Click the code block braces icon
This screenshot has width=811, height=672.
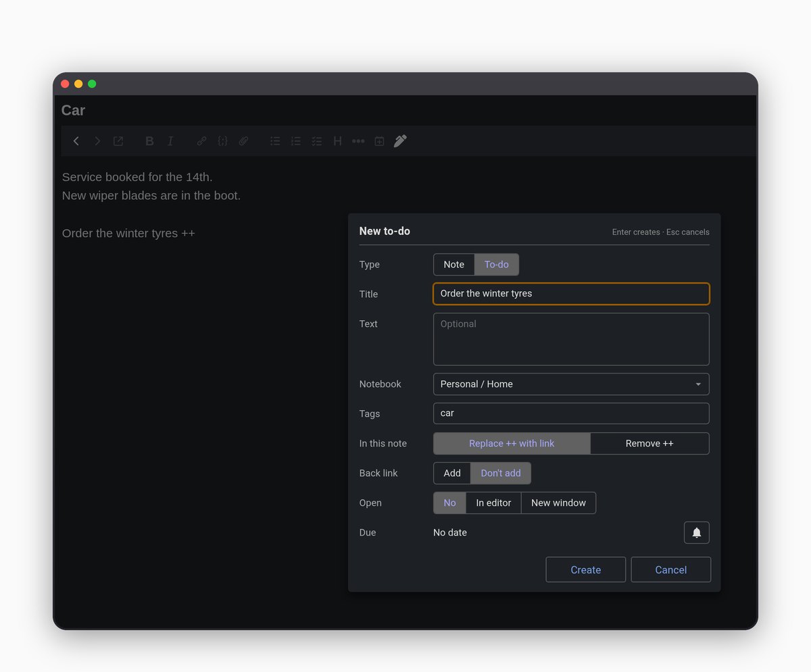[x=222, y=141]
